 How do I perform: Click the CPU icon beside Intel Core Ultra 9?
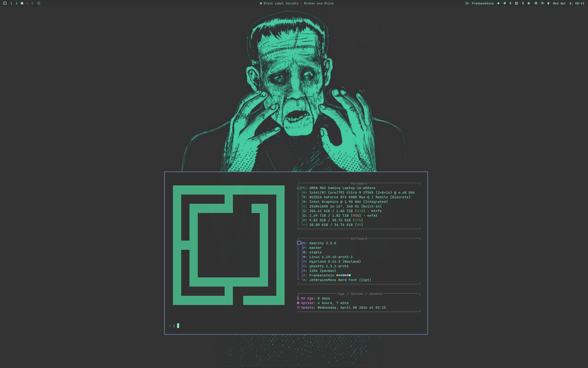click(304, 193)
